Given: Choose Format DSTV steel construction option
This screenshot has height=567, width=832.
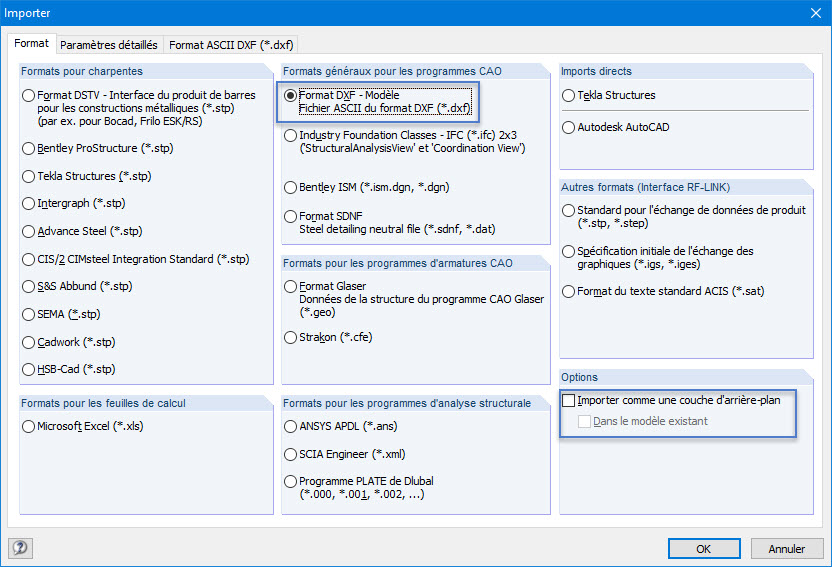Looking at the screenshot, I should [x=29, y=95].
